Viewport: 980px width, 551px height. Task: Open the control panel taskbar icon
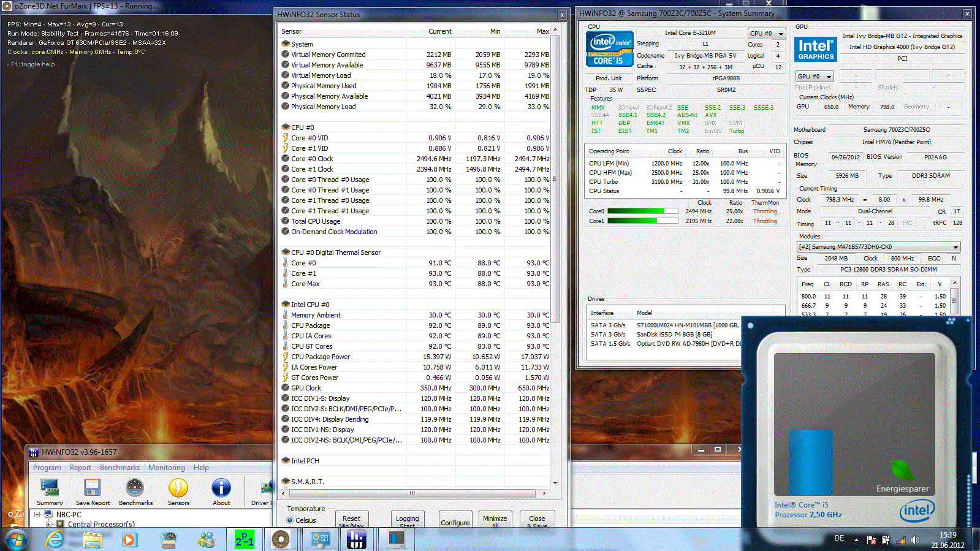[320, 540]
